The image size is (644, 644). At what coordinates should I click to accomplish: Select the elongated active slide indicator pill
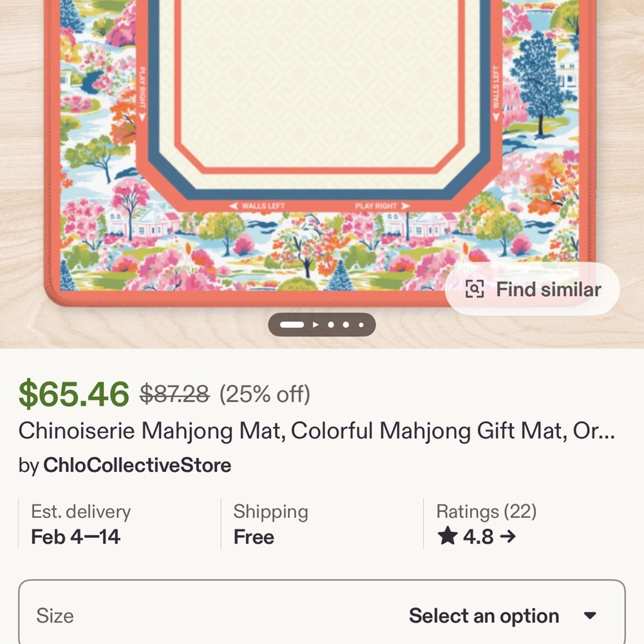292,325
